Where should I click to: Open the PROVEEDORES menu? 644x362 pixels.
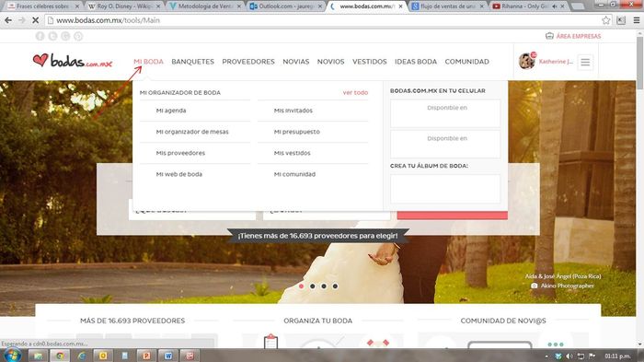click(x=248, y=62)
